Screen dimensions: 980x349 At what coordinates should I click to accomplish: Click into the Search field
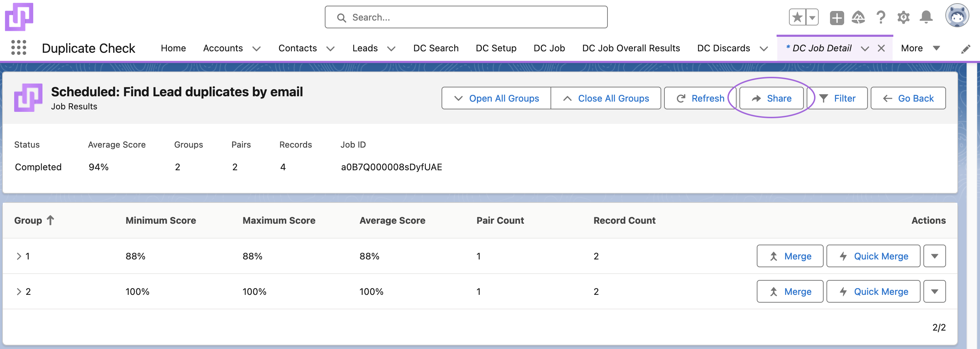(x=466, y=17)
